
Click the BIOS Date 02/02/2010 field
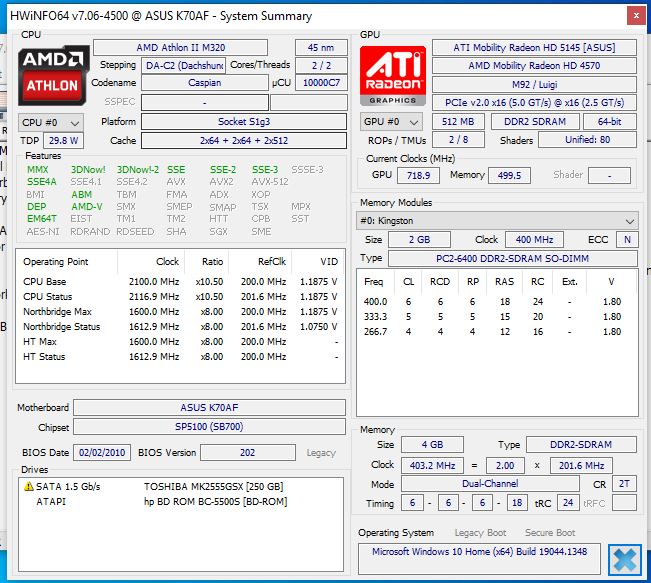tap(102, 452)
